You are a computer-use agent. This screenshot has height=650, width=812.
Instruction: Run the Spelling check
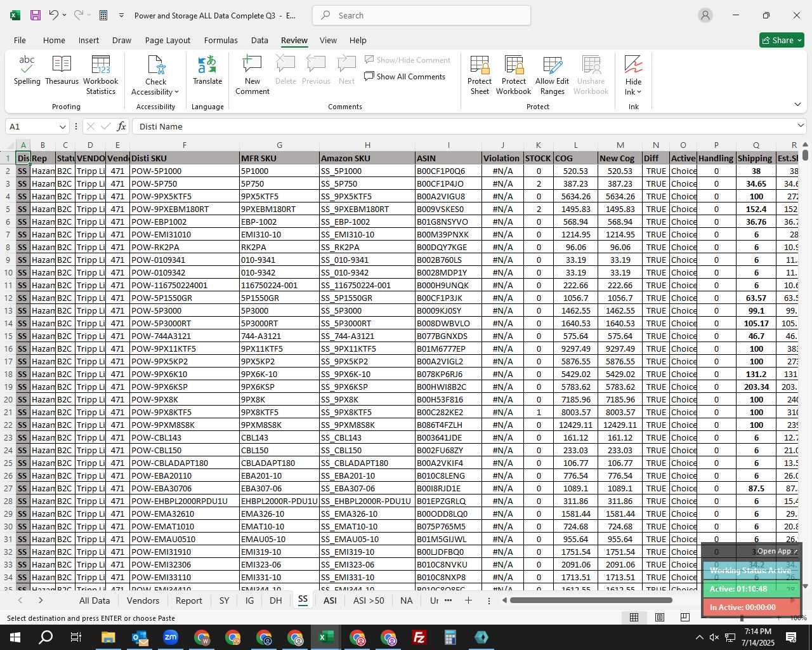tap(27, 70)
